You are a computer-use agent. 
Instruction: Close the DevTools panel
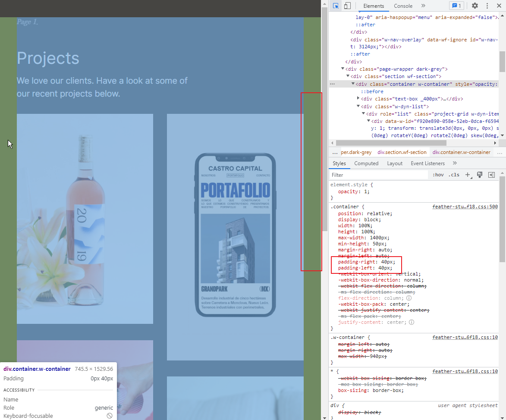tap(499, 6)
